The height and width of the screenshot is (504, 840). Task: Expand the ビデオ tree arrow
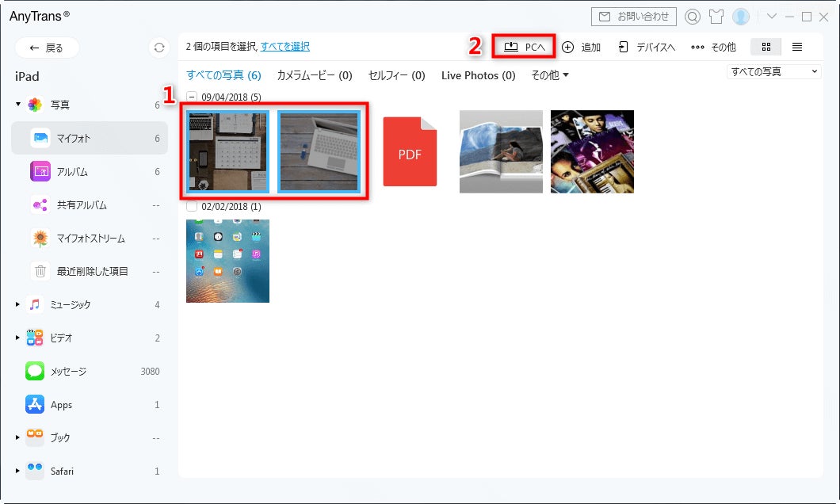17,338
